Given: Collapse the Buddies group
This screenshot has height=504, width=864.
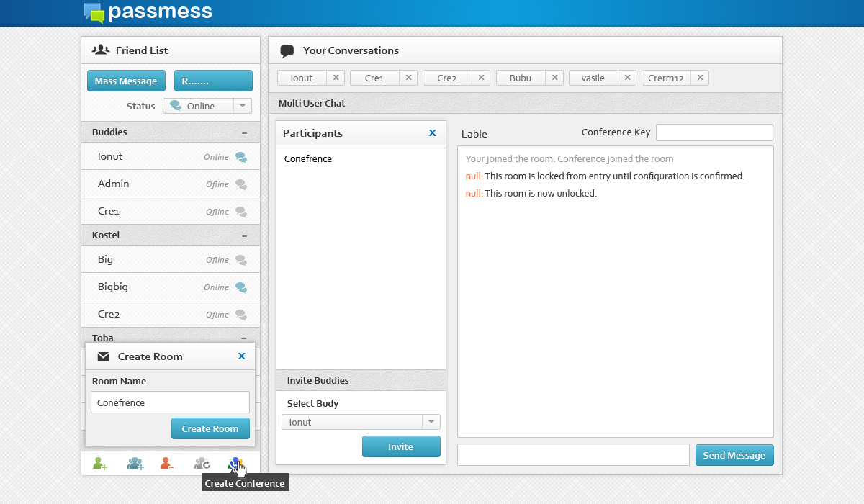Looking at the screenshot, I should (x=244, y=133).
